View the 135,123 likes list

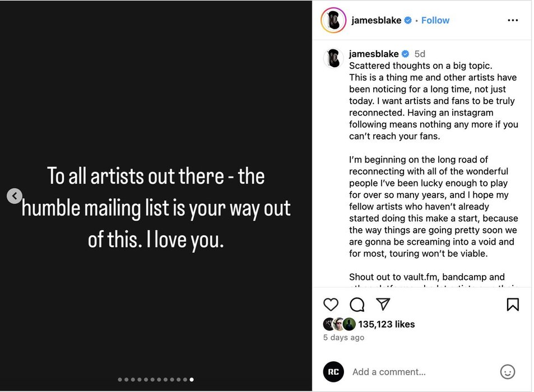[386, 324]
